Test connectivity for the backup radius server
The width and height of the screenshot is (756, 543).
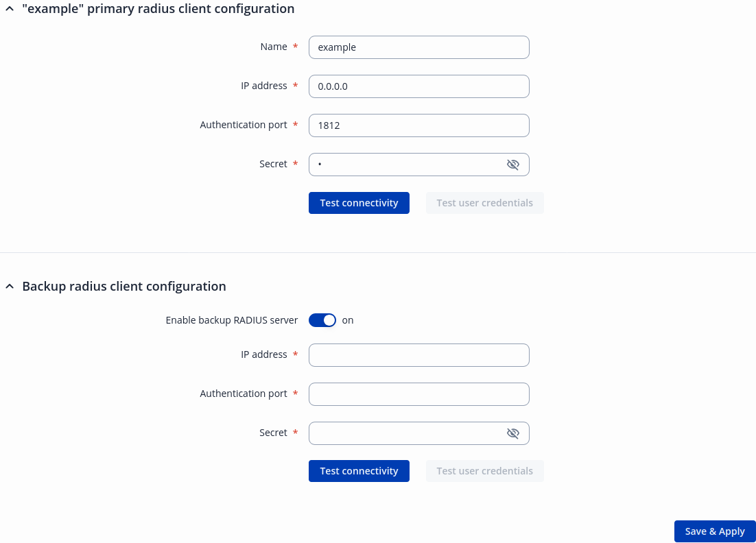point(359,471)
